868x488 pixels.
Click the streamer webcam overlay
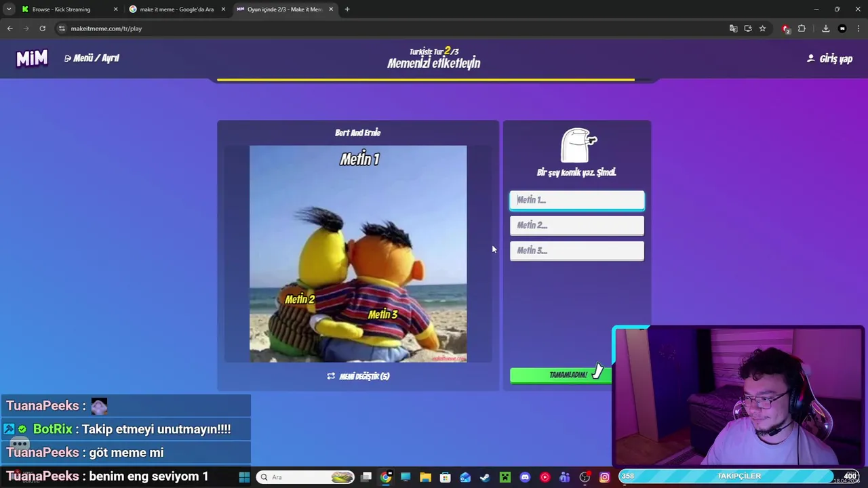pos(738,396)
